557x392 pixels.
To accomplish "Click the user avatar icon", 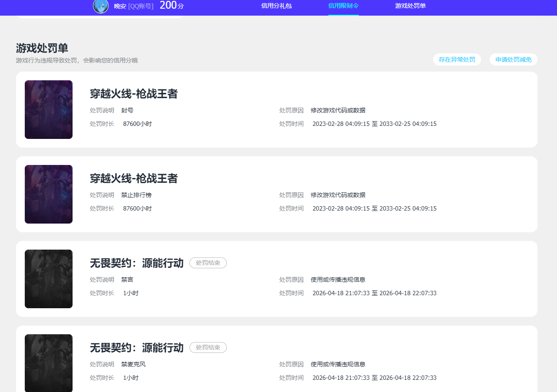I will (x=101, y=6).
